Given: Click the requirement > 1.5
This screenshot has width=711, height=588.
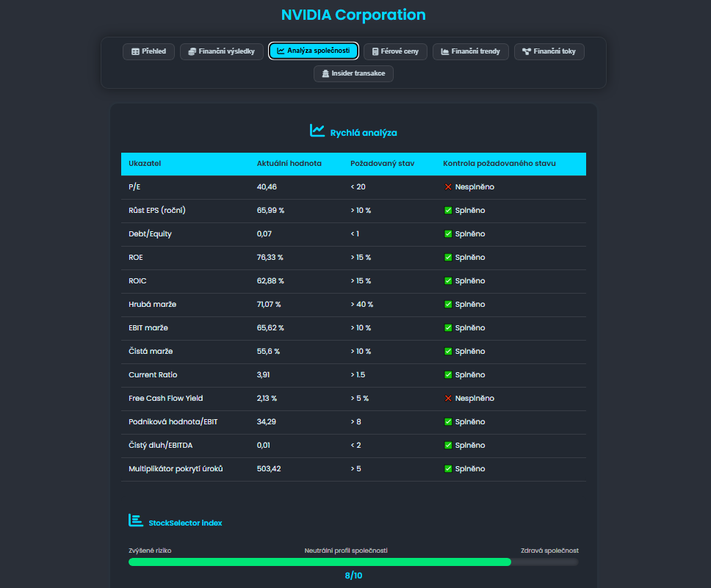Looking at the screenshot, I should tap(358, 375).
